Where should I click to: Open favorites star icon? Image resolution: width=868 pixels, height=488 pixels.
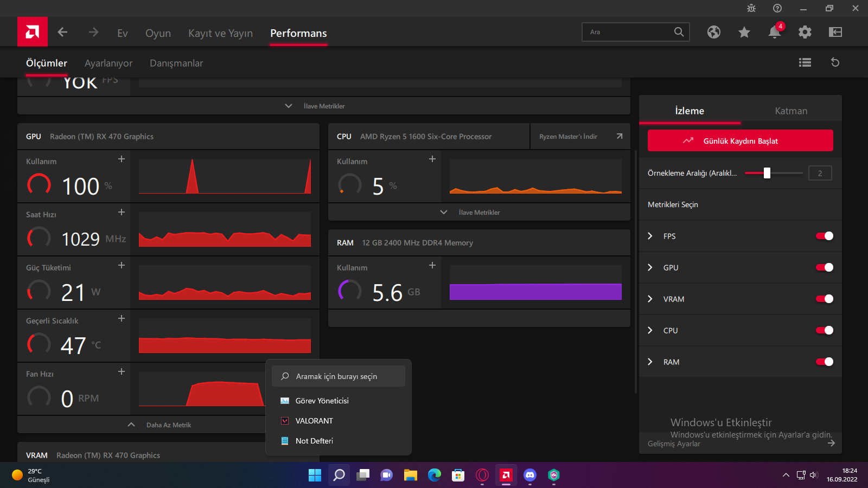pyautogui.click(x=744, y=33)
